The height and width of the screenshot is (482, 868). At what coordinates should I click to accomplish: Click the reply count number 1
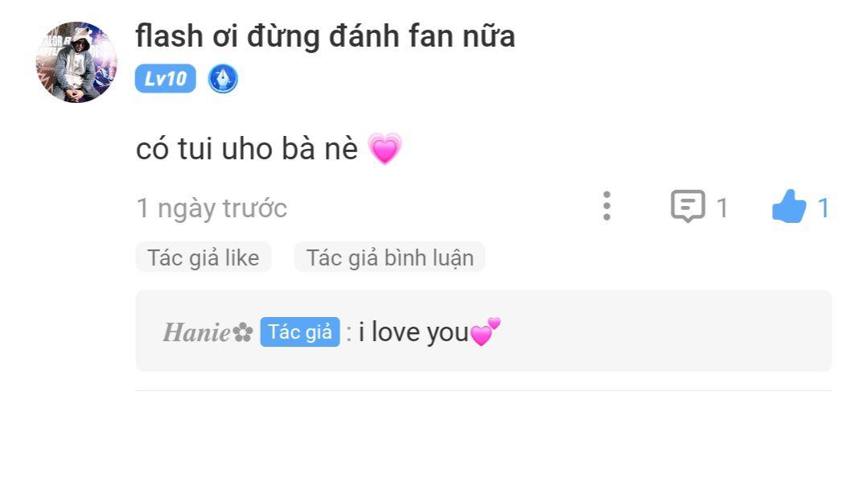[722, 208]
